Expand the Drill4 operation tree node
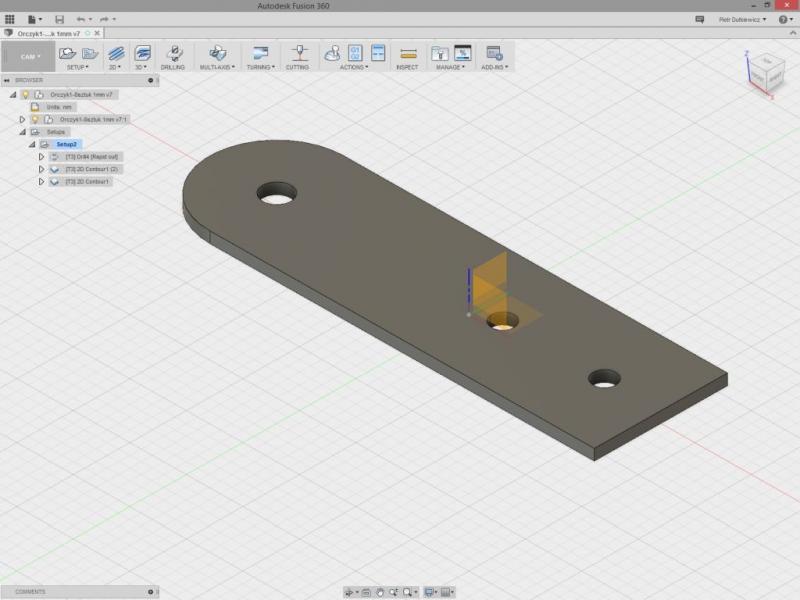This screenshot has height=600, width=800. [41, 157]
